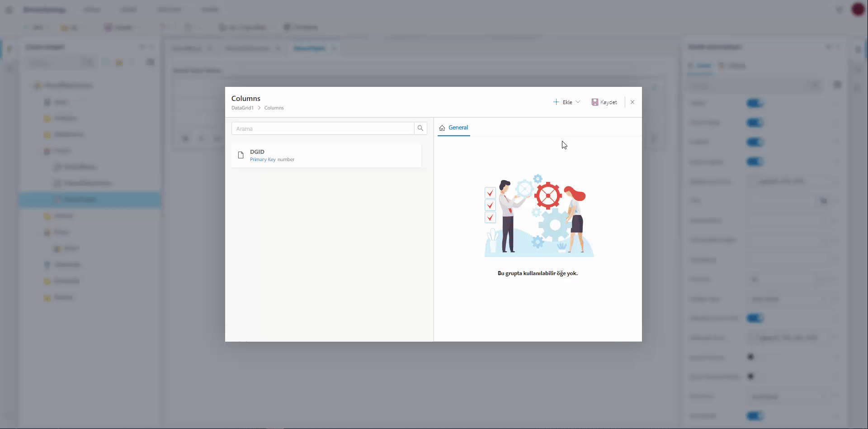Image resolution: width=868 pixels, height=429 pixels.
Task: Select the DGID column entry
Action: (326, 156)
